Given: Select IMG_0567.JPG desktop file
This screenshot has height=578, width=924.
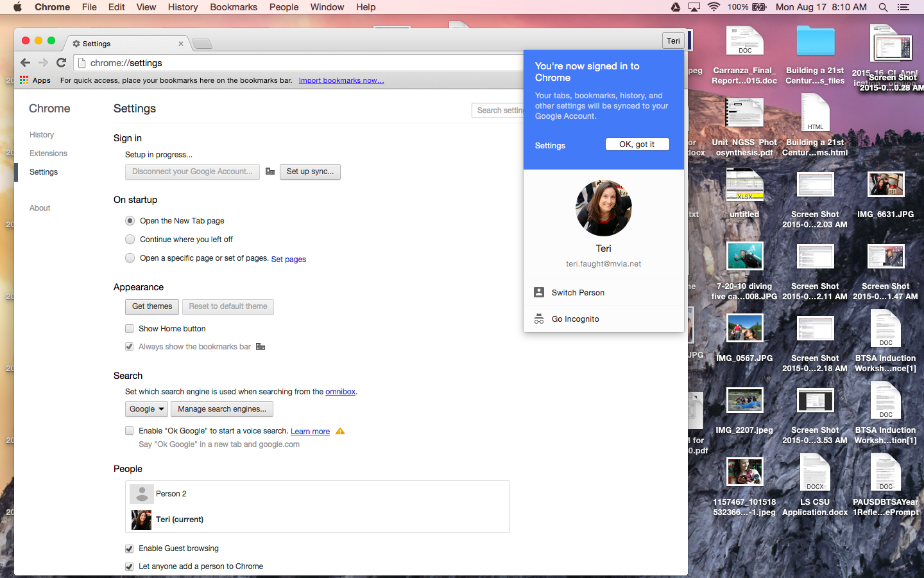Looking at the screenshot, I should (x=745, y=329).
